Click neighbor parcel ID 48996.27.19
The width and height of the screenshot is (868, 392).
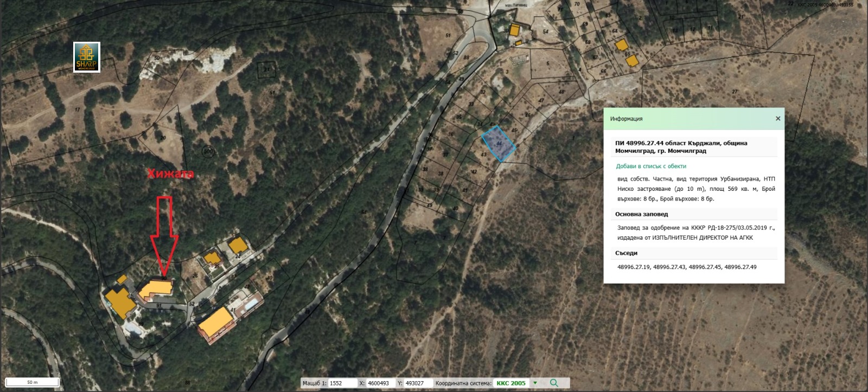pyautogui.click(x=633, y=267)
